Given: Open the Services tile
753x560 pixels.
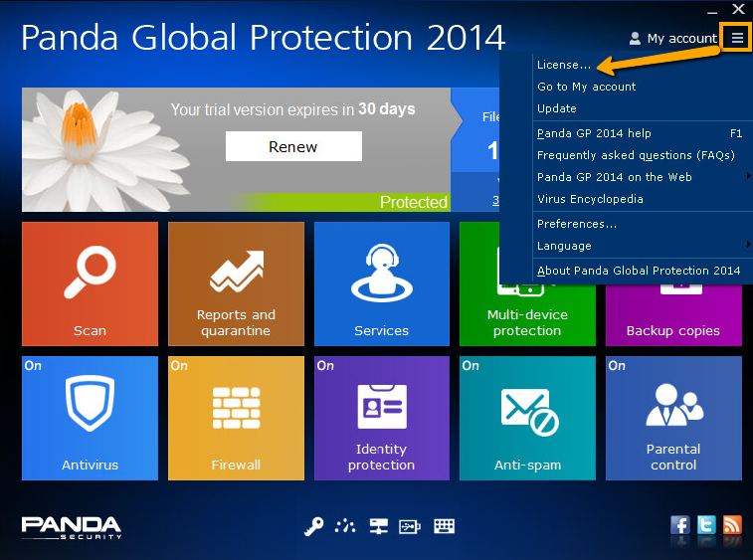Looking at the screenshot, I should [382, 283].
